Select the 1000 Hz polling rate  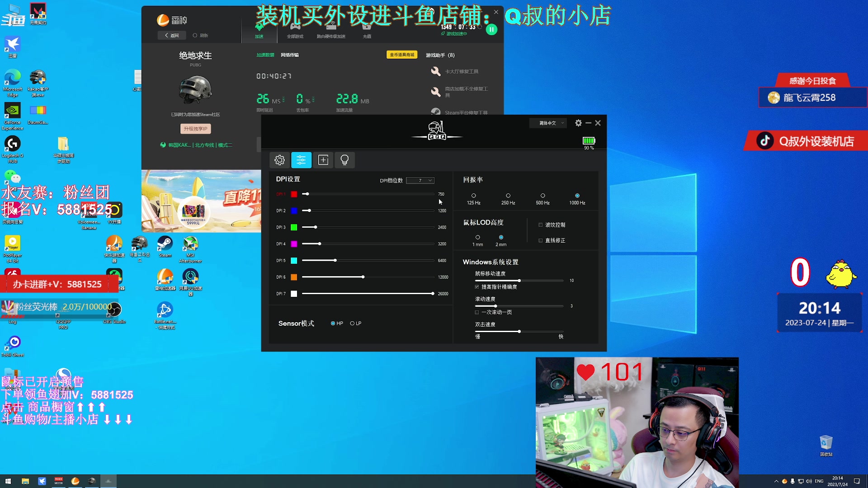[x=577, y=196]
